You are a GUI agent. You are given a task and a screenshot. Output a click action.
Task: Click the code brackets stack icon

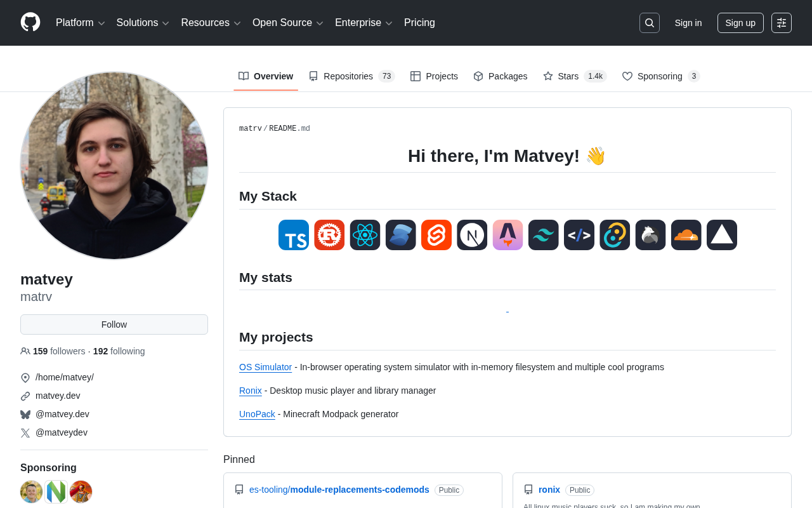click(x=579, y=235)
